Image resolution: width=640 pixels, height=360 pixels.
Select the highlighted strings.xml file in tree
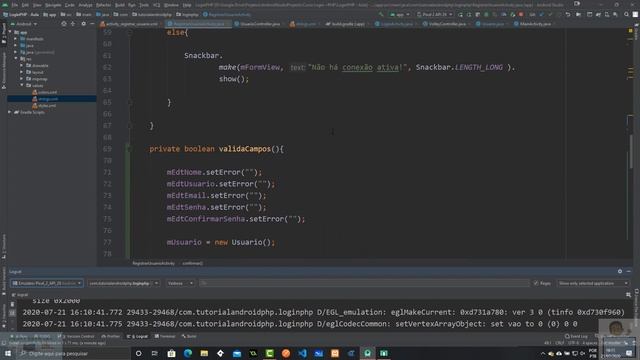pyautogui.click(x=52, y=99)
